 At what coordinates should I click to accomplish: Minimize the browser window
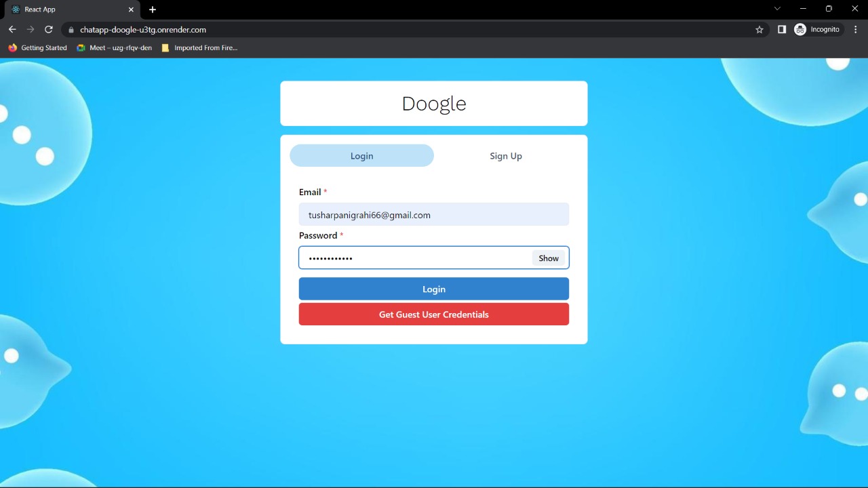click(x=803, y=9)
